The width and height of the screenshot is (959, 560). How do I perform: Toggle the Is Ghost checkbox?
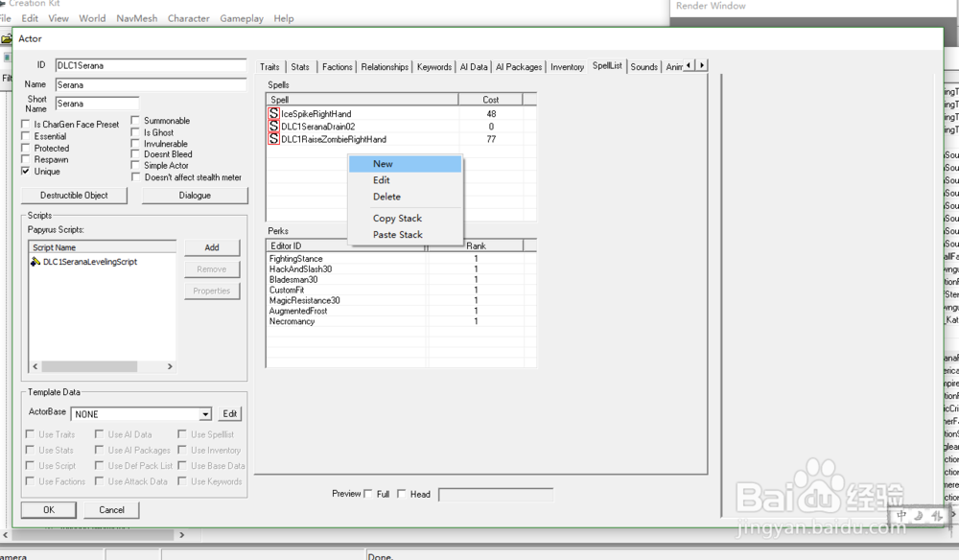136,132
